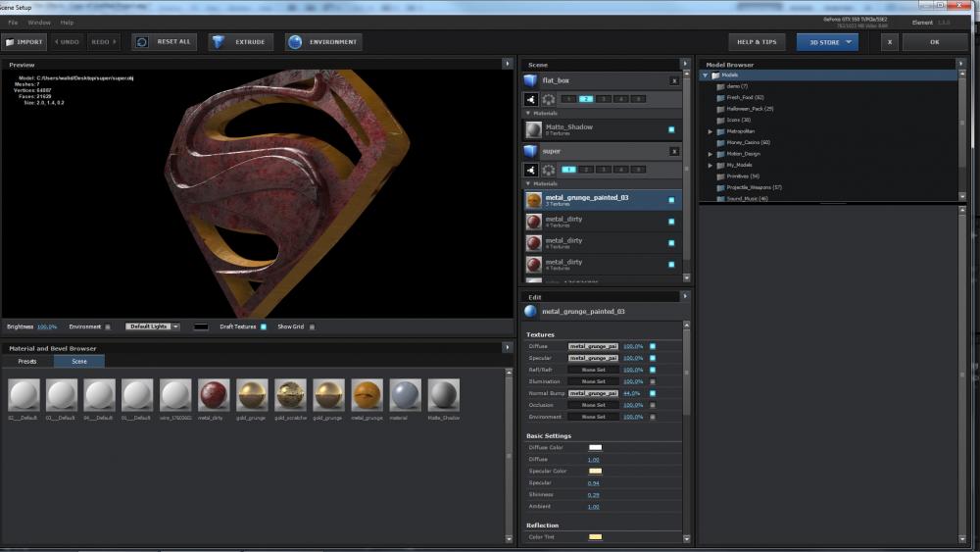Remove super model with its X button
Image resolution: width=980 pixels, height=552 pixels.
click(x=674, y=151)
